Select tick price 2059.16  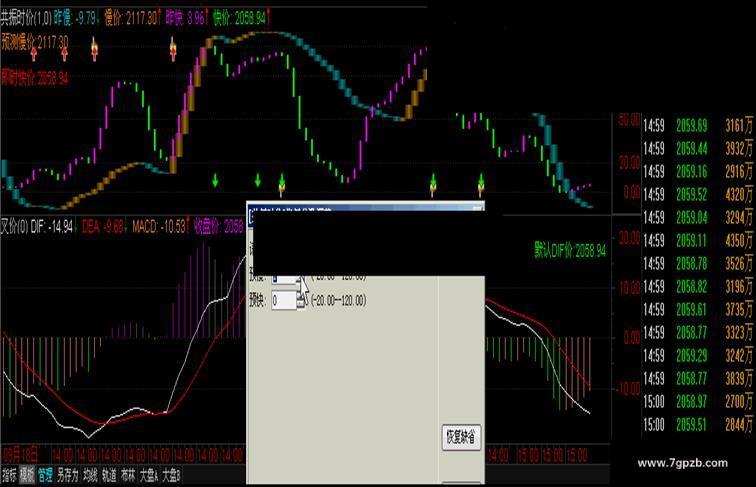[x=691, y=171]
